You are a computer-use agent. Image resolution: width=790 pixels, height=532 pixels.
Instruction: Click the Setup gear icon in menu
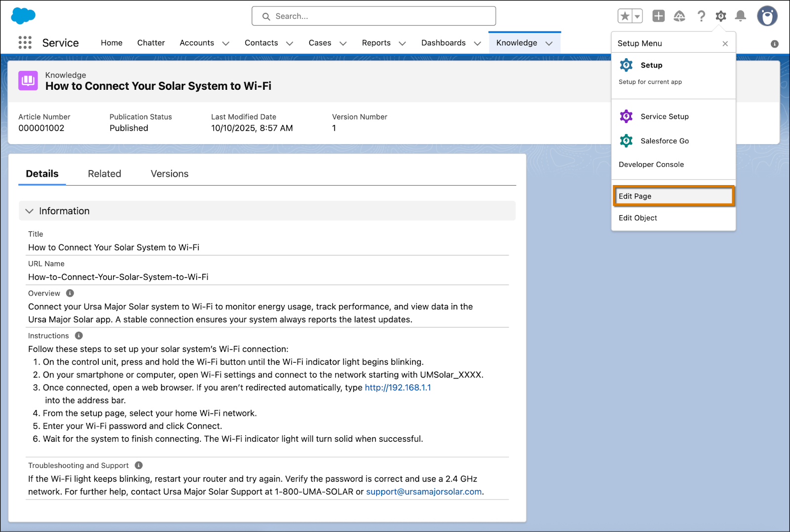[x=626, y=65]
